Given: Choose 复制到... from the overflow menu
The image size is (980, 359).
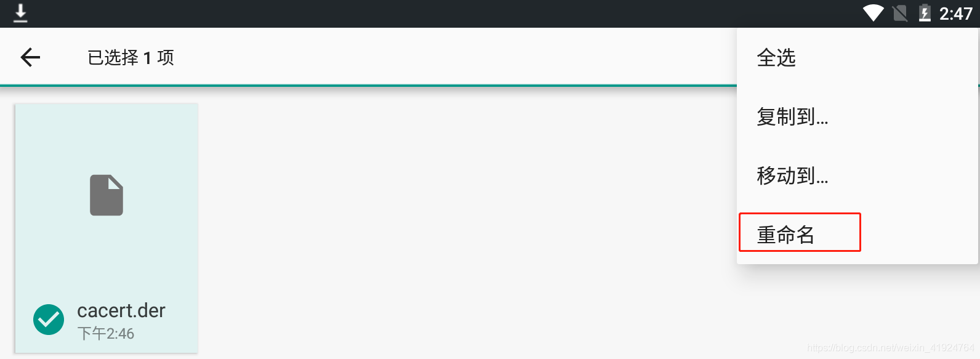Looking at the screenshot, I should pyautogui.click(x=857, y=116).
